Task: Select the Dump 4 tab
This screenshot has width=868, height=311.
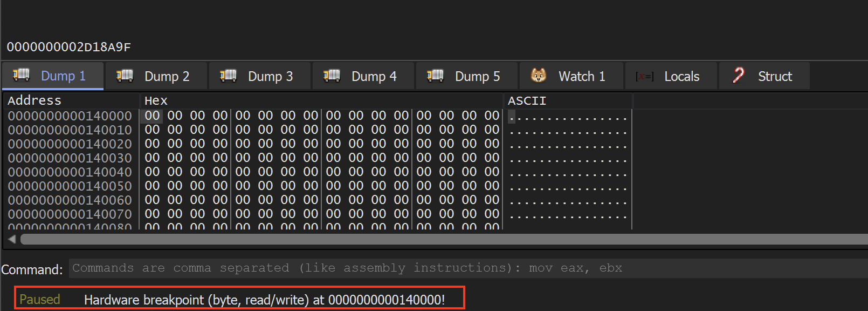Action: [363, 76]
